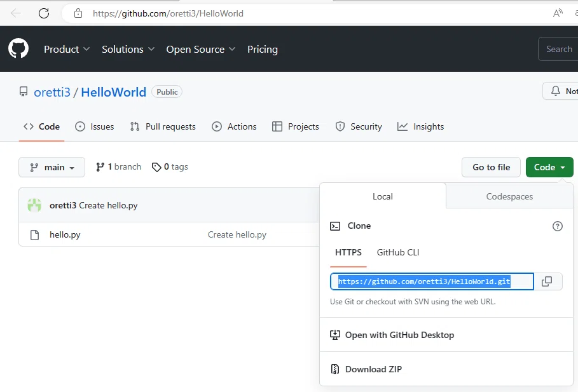Switch to the Insights tab
The width and height of the screenshot is (578, 392).
(420, 126)
